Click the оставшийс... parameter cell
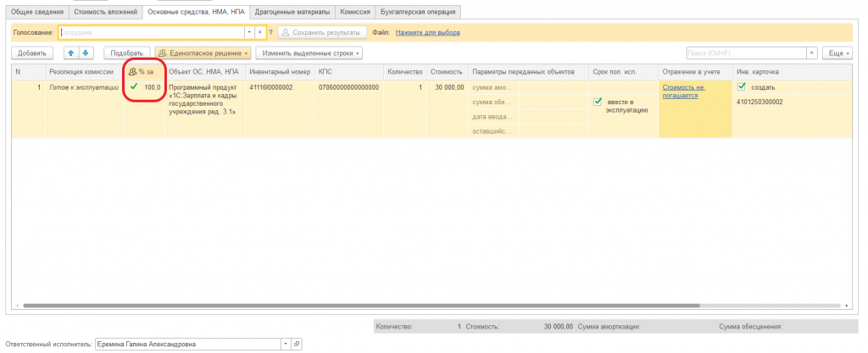 pos(493,131)
